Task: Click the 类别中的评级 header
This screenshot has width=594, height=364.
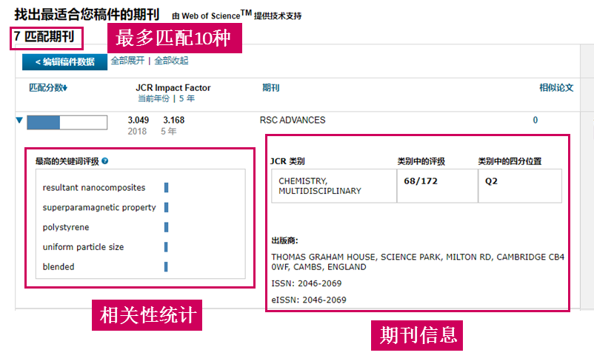Action: pos(421,161)
